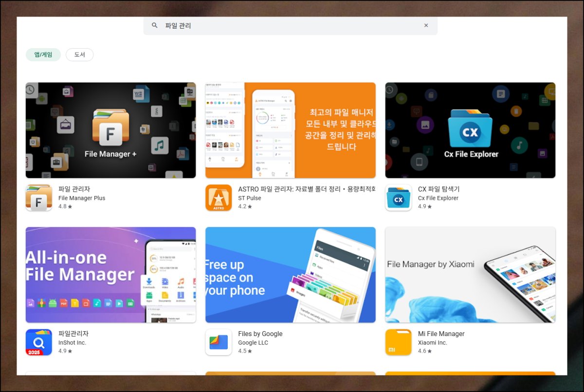Open the Files by Google title
Image resolution: width=584 pixels, height=392 pixels.
[260, 334]
